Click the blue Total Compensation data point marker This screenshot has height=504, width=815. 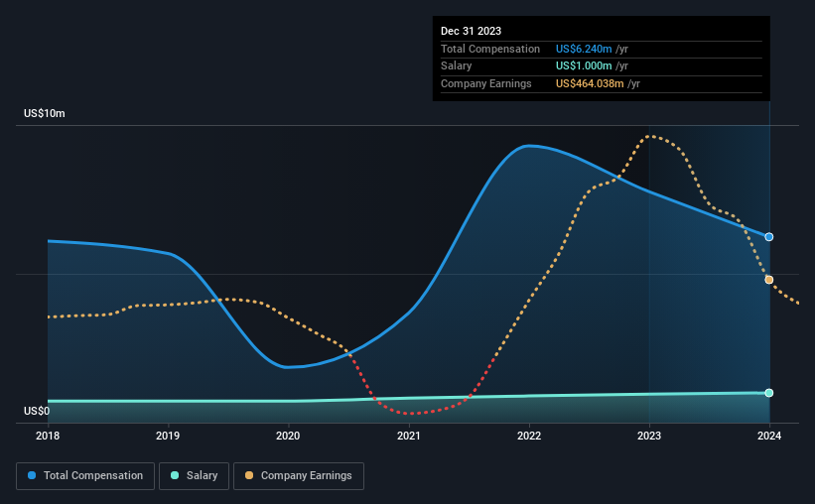(x=768, y=237)
